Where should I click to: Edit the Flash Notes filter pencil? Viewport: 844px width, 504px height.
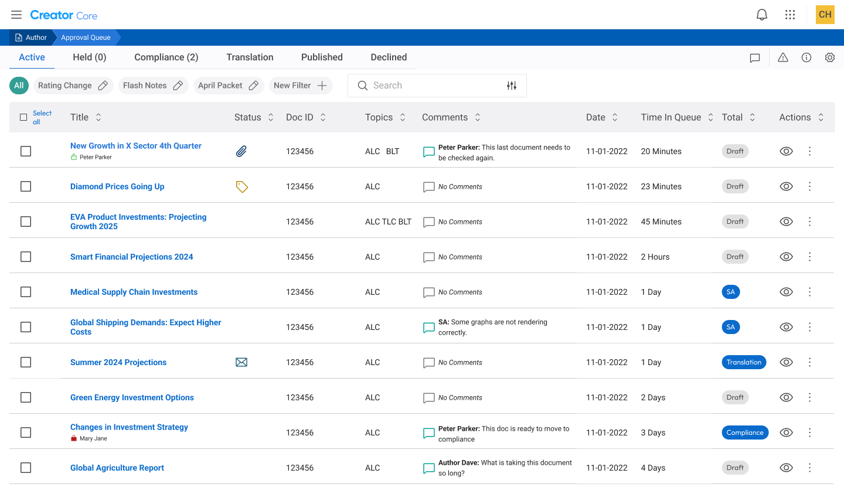[x=178, y=86]
